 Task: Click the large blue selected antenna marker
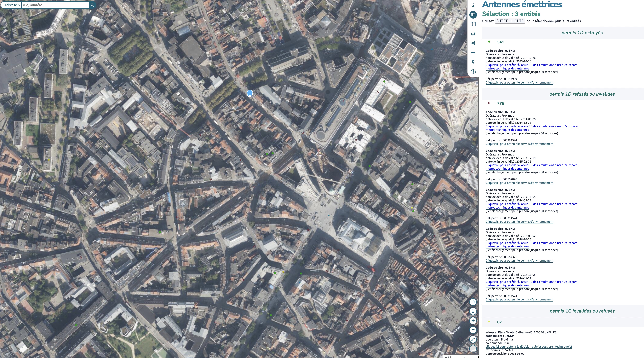pyautogui.click(x=250, y=93)
